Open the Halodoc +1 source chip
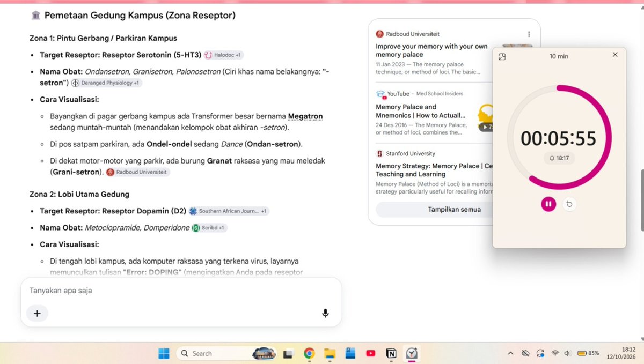Screen dimensions: 644x364 click(x=224, y=55)
